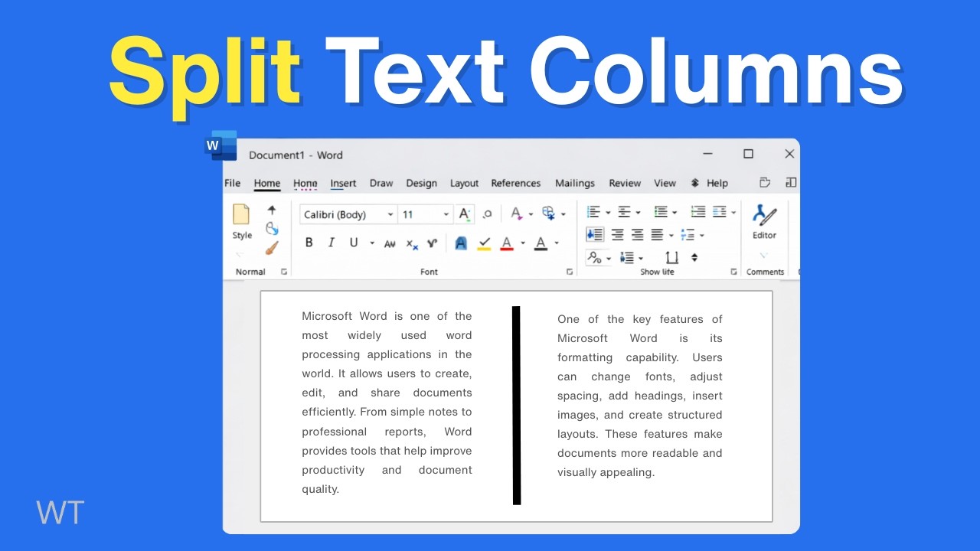
Task: Click the bracket-shaped column width icon
Action: tap(671, 257)
